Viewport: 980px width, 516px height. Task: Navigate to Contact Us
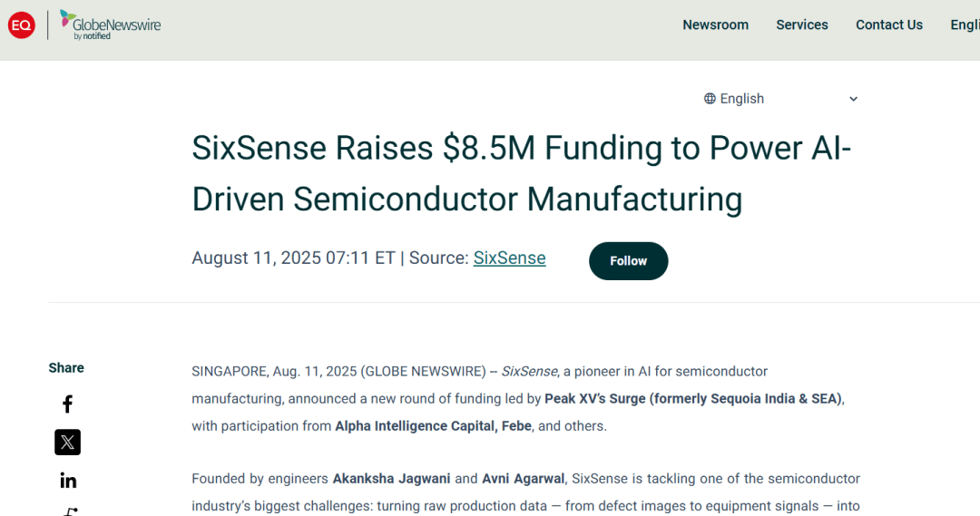pyautogui.click(x=888, y=25)
